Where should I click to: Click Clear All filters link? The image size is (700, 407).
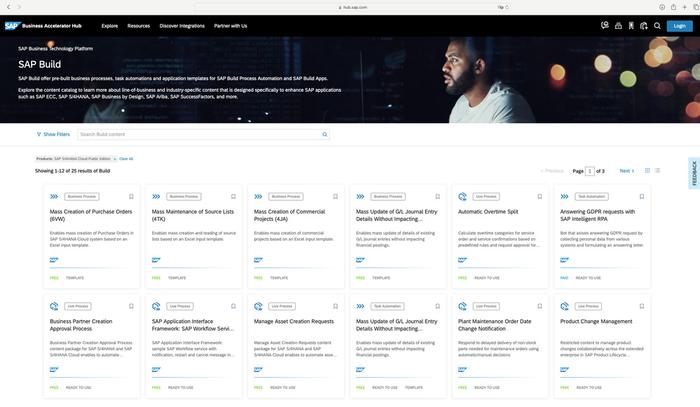coord(126,159)
